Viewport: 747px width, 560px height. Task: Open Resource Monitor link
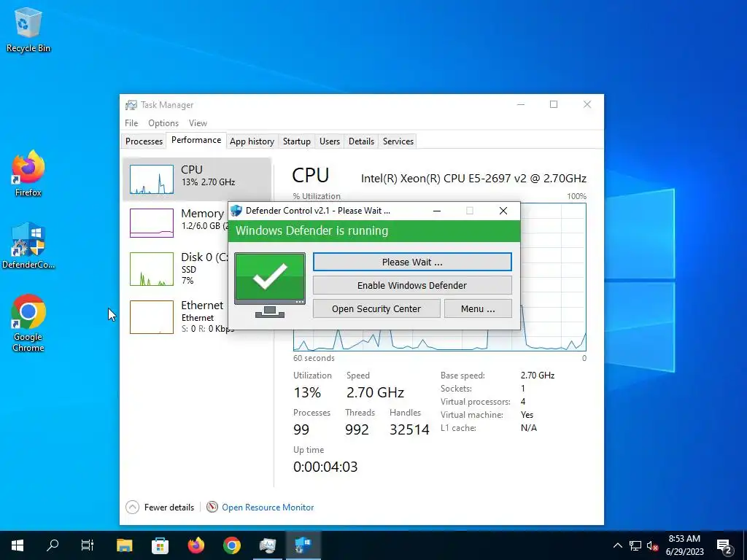[268, 507]
